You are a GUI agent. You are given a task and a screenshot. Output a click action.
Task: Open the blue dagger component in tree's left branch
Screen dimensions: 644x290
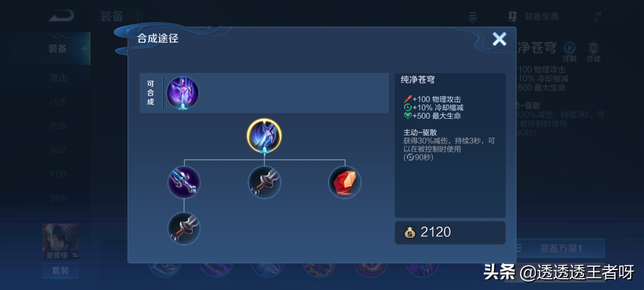[184, 182]
